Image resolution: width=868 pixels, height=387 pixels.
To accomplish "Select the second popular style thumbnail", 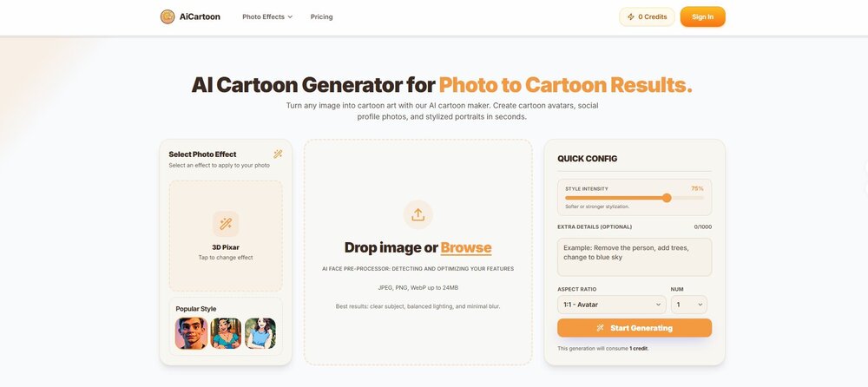I will click(x=226, y=333).
